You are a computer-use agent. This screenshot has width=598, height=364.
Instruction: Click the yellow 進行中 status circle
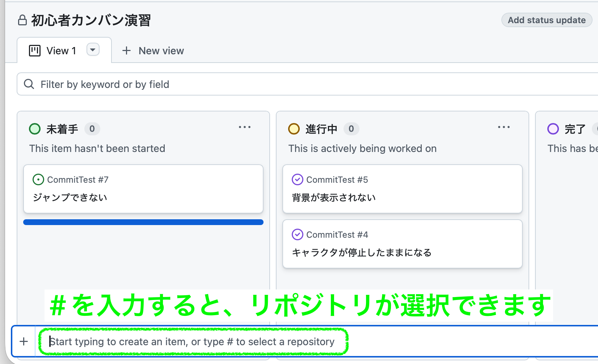[294, 129]
